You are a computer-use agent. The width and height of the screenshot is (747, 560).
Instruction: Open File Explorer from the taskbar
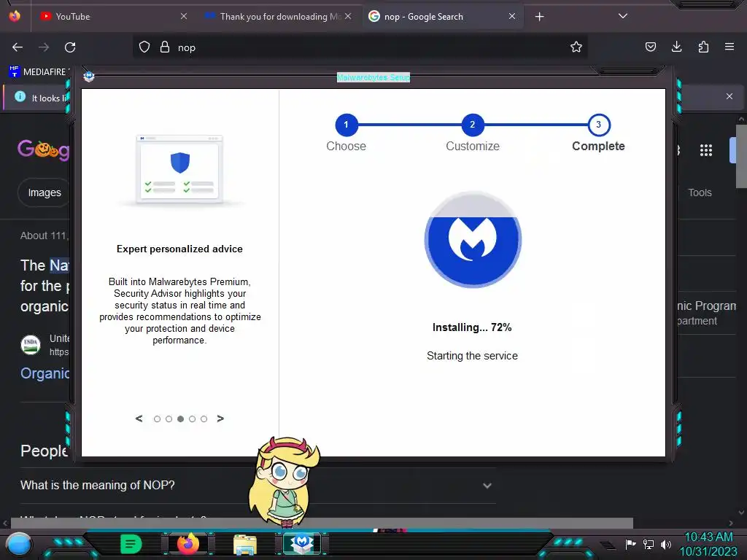tap(245, 545)
